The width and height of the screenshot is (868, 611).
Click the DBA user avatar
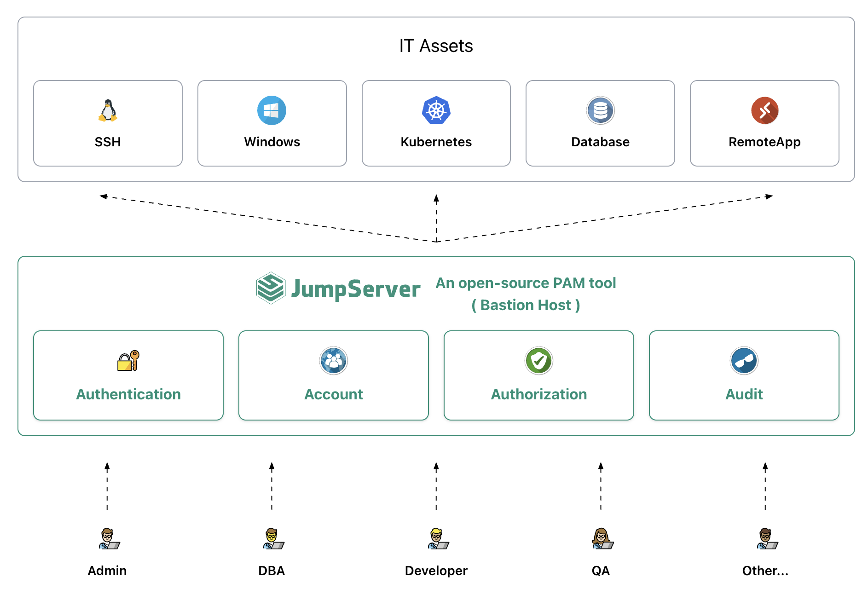273,538
